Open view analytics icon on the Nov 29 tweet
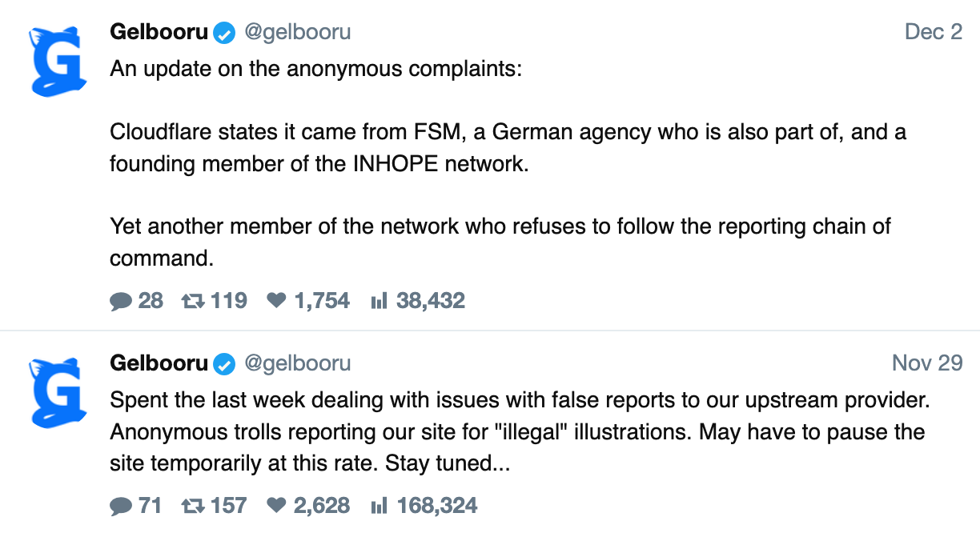The image size is (980, 533). coord(380,506)
